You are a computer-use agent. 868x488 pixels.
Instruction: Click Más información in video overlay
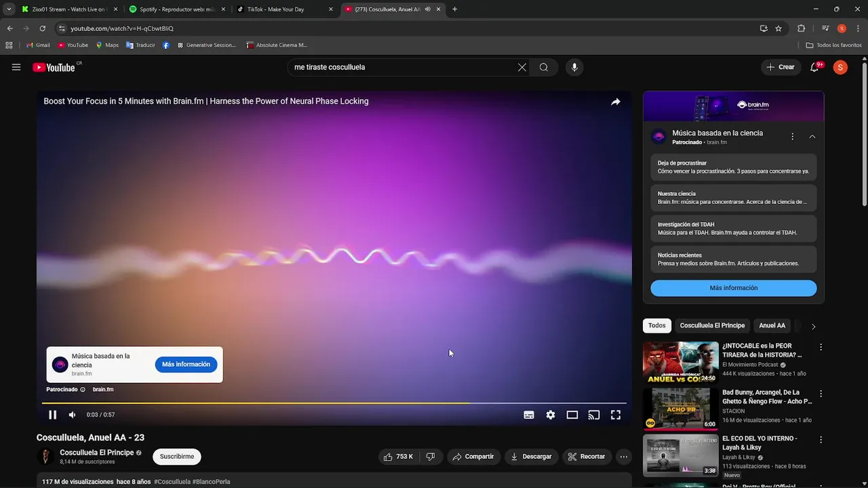(x=186, y=364)
